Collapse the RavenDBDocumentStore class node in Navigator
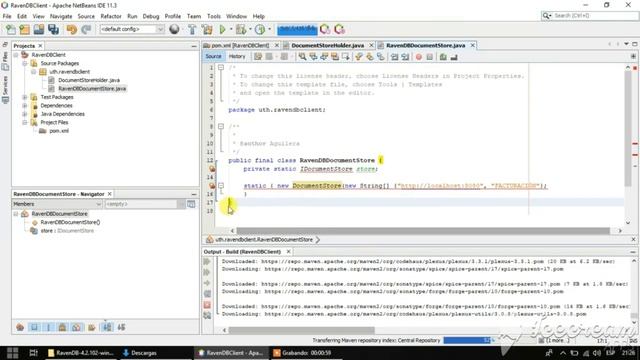Screen dimensions: 640x360 (x=16, y=214)
